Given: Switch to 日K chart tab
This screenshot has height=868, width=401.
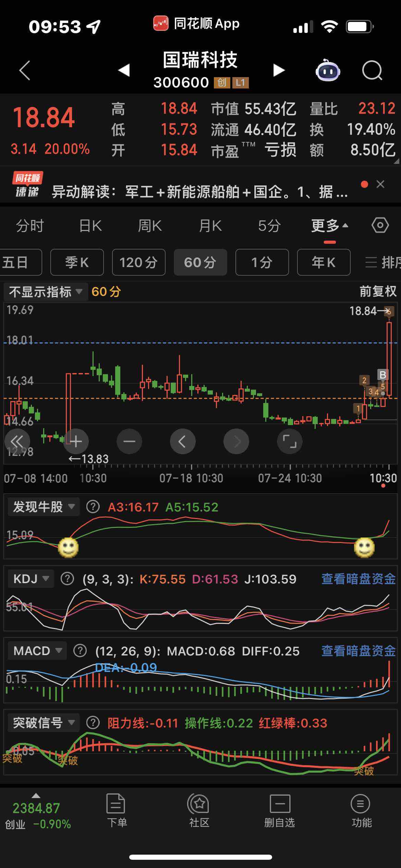Looking at the screenshot, I should [90, 226].
